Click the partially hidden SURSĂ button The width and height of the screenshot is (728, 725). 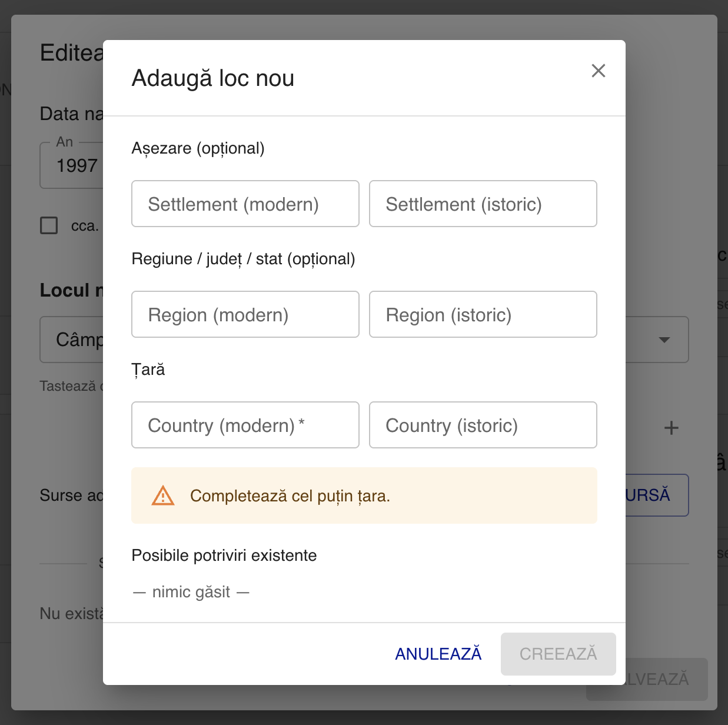656,495
